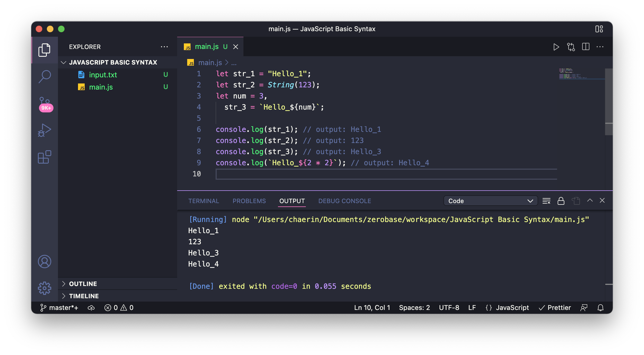Open input.txt in the explorer
Image resolution: width=644 pixels, height=355 pixels.
tap(103, 75)
